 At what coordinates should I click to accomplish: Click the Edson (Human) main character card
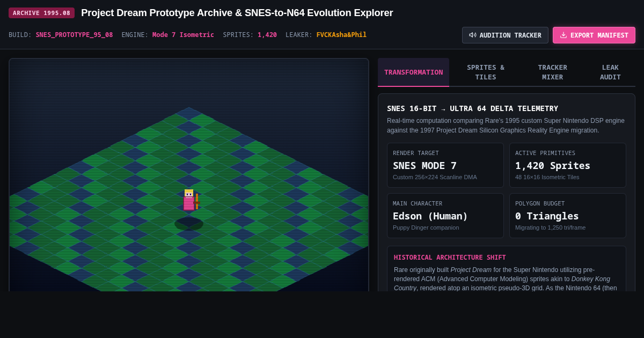pyautogui.click(x=445, y=216)
